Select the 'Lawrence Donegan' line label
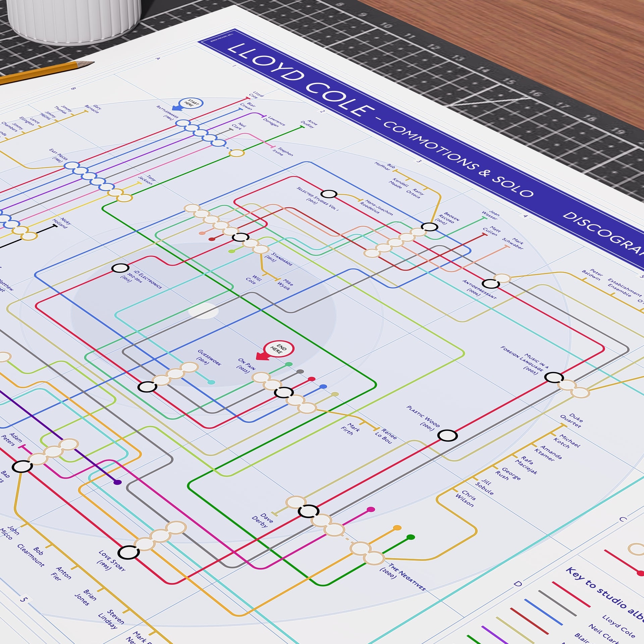 pos(274,121)
